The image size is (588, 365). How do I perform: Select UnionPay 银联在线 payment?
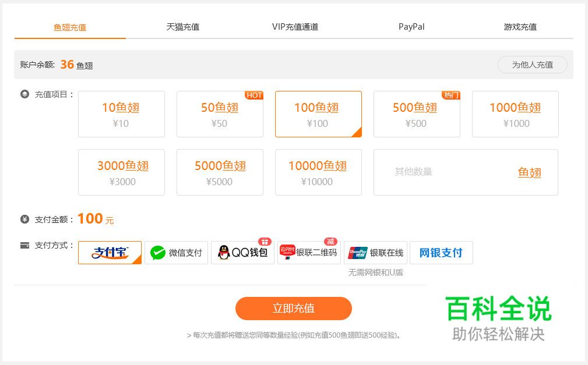pos(375,252)
